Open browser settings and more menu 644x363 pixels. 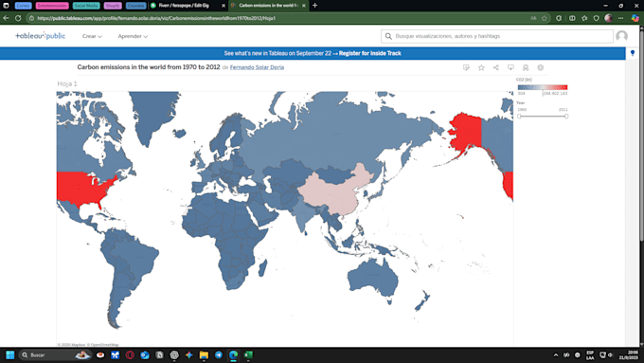pos(621,18)
